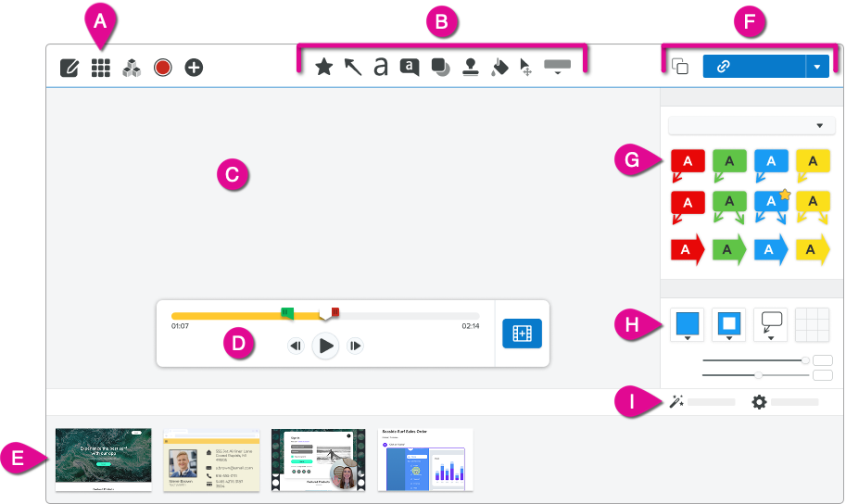The height and width of the screenshot is (504, 846).
Task: Click the shadow direction grid
Action: (812, 325)
